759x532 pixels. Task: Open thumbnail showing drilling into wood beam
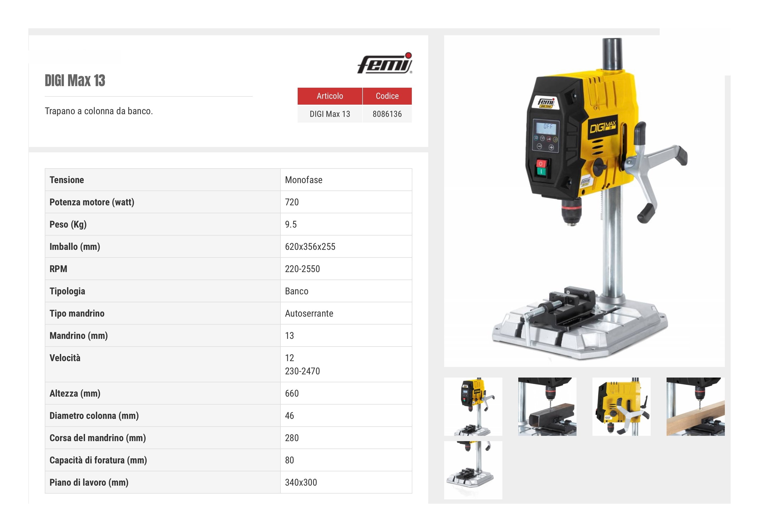(x=695, y=406)
